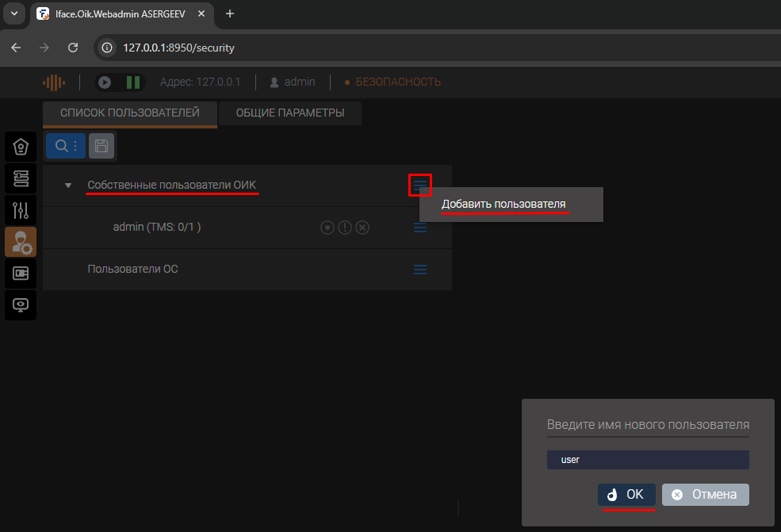Open the home sidebar icon

coord(21,147)
